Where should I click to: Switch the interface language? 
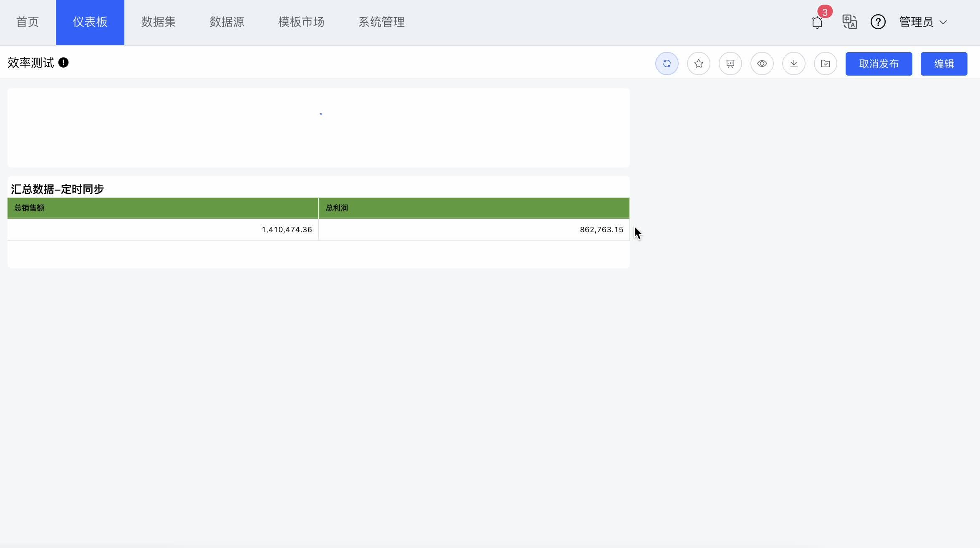tap(849, 22)
